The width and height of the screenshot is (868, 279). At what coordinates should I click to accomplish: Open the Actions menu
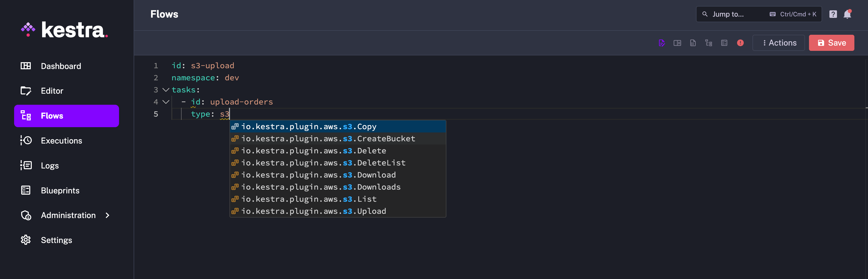click(x=778, y=43)
